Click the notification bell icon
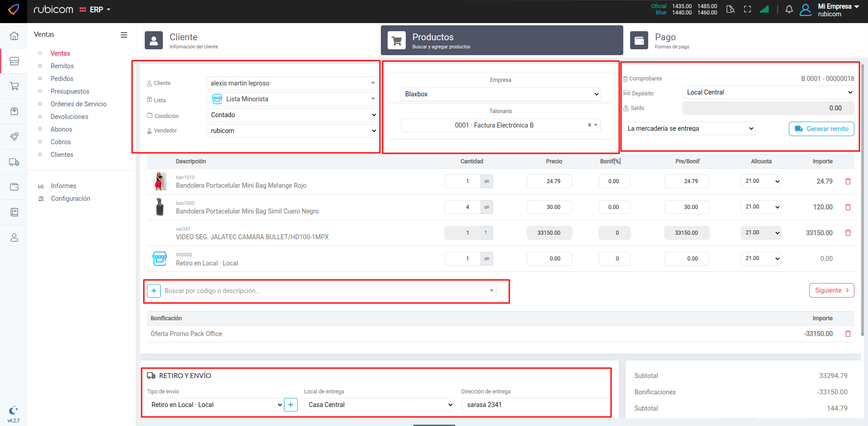868x426 pixels. (x=789, y=9)
